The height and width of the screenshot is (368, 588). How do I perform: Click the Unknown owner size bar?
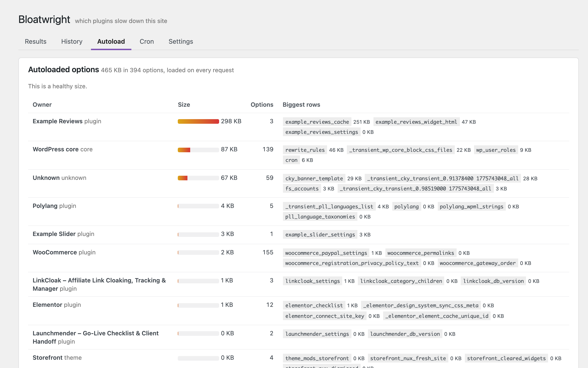(198, 178)
